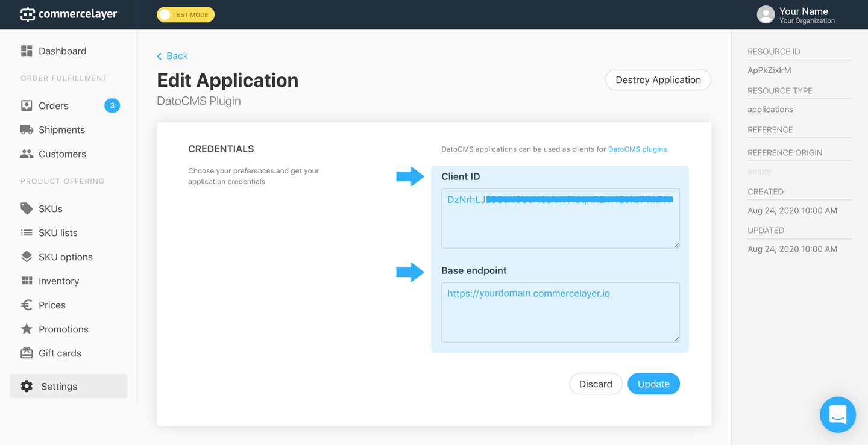
Task: Open the Dashboard page
Action: 62,51
